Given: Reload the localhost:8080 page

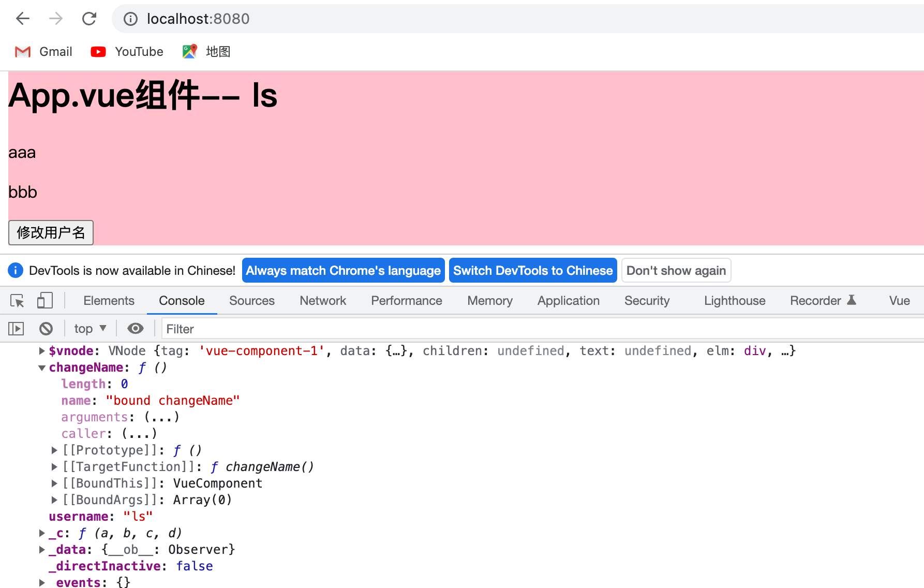Looking at the screenshot, I should pos(89,19).
